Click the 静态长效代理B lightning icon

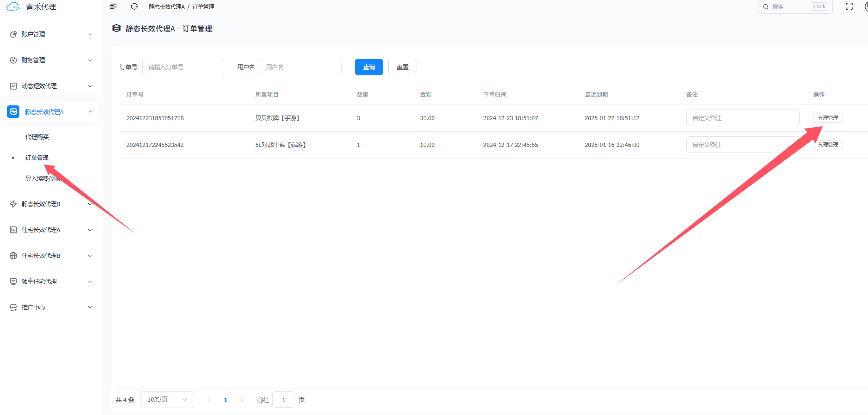(x=13, y=204)
